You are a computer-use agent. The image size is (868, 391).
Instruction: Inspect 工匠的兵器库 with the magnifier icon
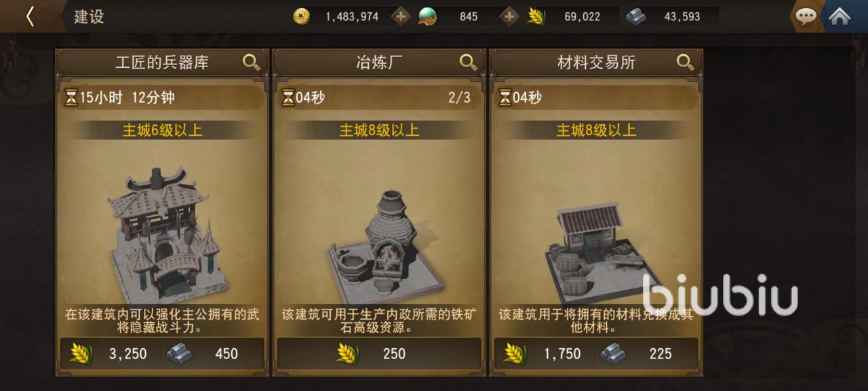(x=252, y=62)
